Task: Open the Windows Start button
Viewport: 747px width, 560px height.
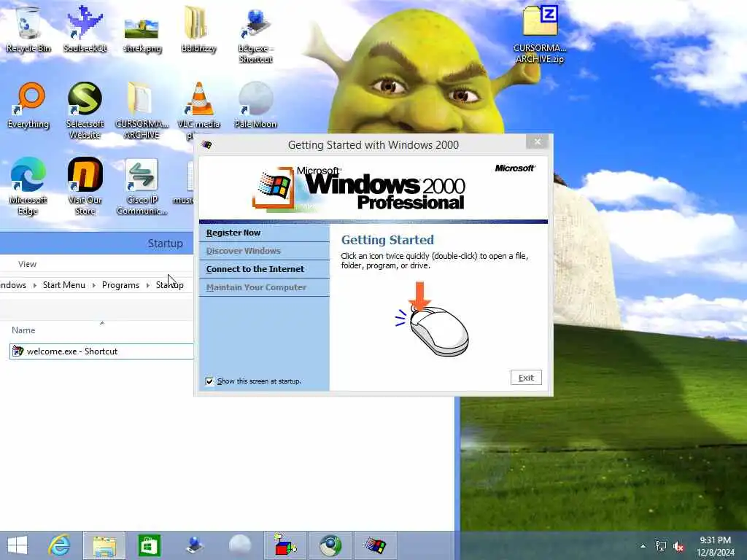Action: pyautogui.click(x=18, y=545)
